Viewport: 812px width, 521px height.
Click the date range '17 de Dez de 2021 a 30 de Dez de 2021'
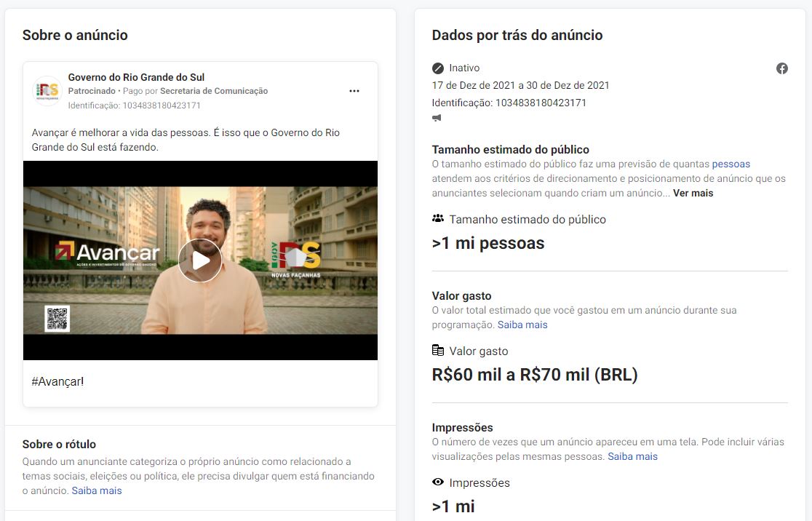click(520, 85)
